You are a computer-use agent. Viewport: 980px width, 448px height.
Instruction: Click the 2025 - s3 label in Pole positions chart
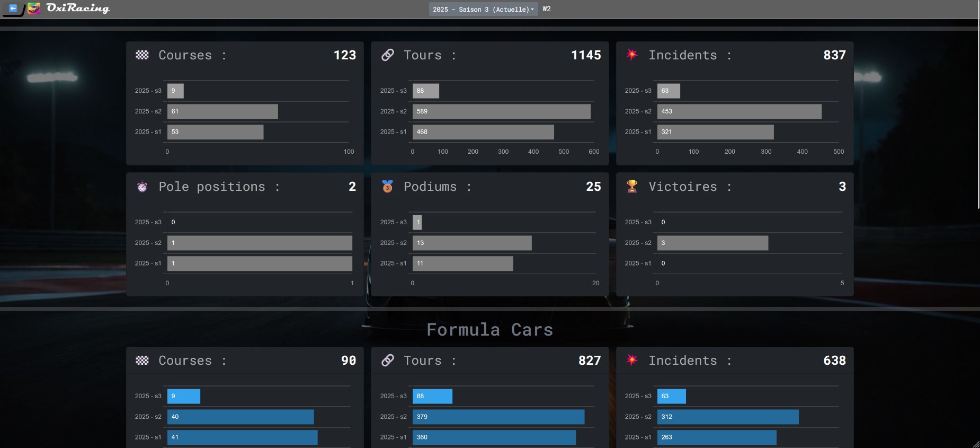(x=148, y=222)
